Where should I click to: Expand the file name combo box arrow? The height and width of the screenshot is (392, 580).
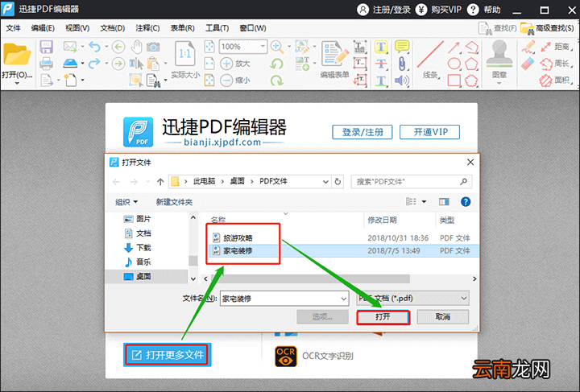(344, 299)
